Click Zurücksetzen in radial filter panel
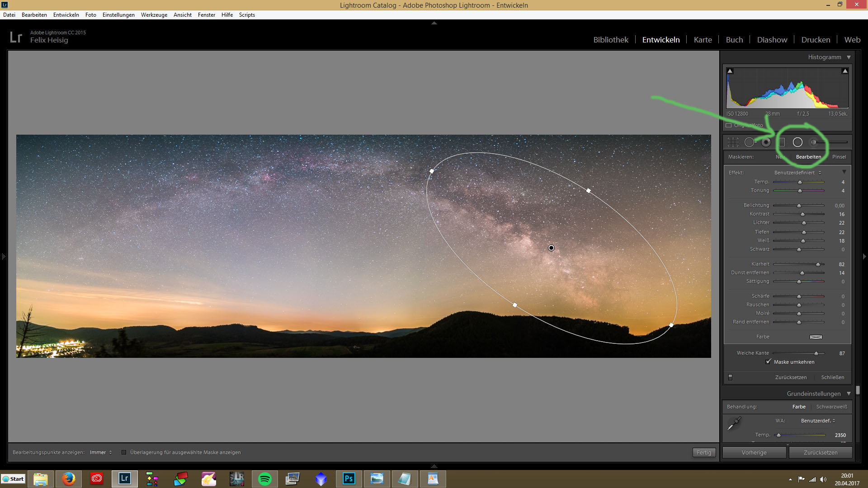The height and width of the screenshot is (488, 868). click(791, 377)
